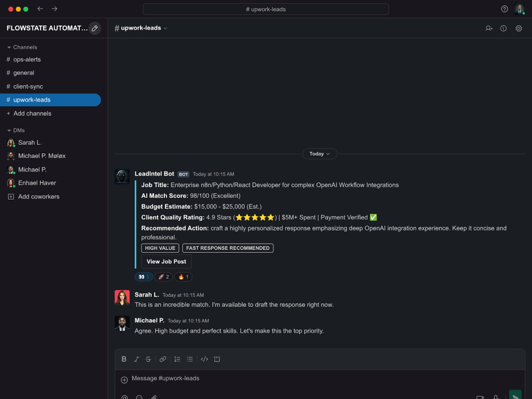Open DM with Michael P. Møløx
This screenshot has height=399, width=532.
(51, 156)
